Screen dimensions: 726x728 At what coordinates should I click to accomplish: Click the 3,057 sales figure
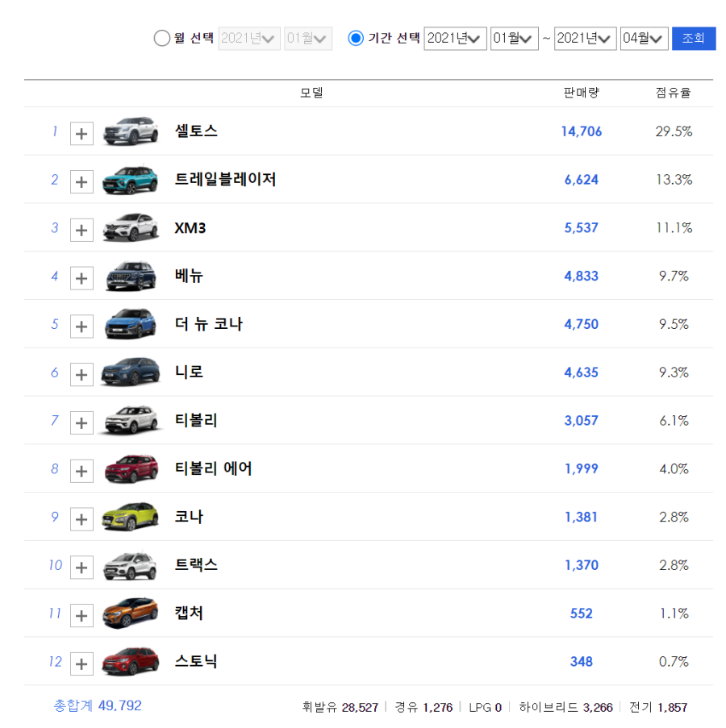[581, 421]
